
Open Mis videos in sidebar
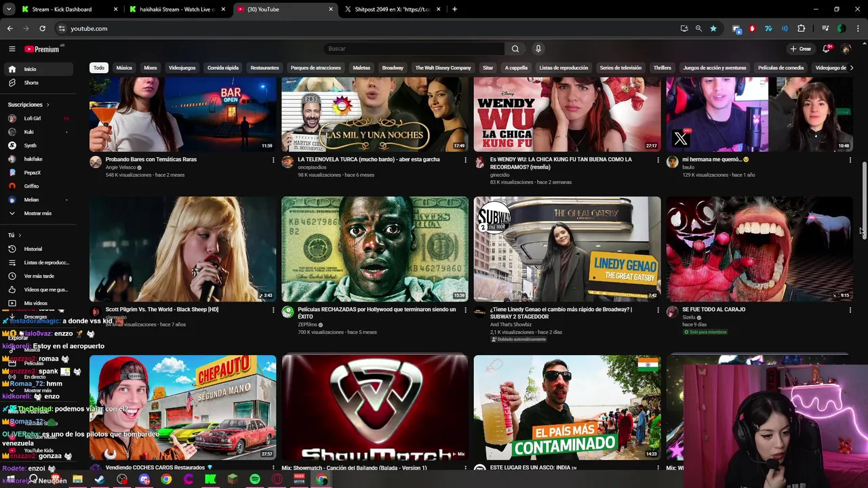(39, 303)
